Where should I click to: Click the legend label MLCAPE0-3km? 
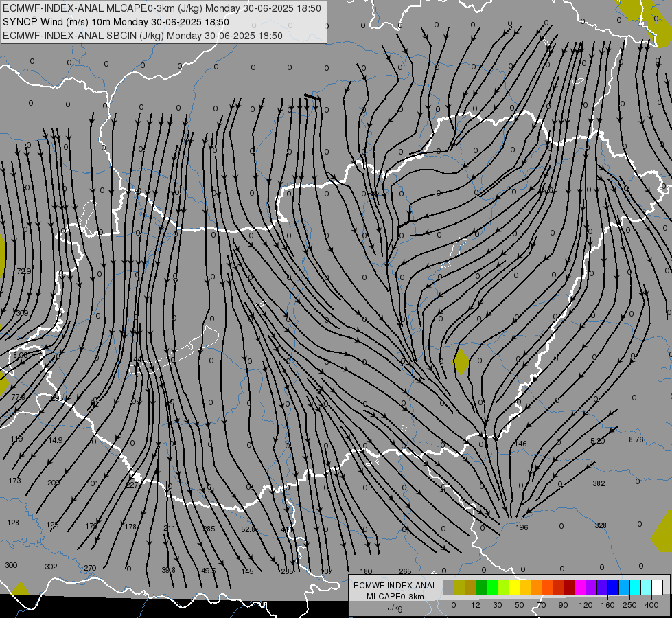[x=395, y=597]
